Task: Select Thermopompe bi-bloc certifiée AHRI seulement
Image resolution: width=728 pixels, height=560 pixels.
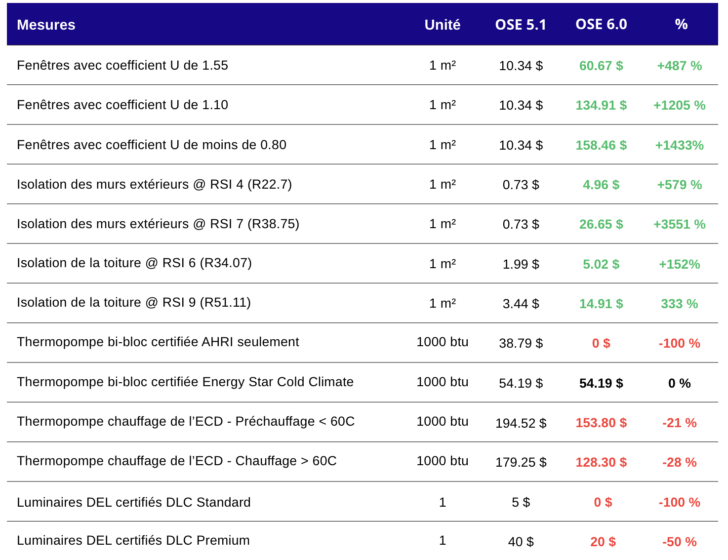Action: point(158,342)
